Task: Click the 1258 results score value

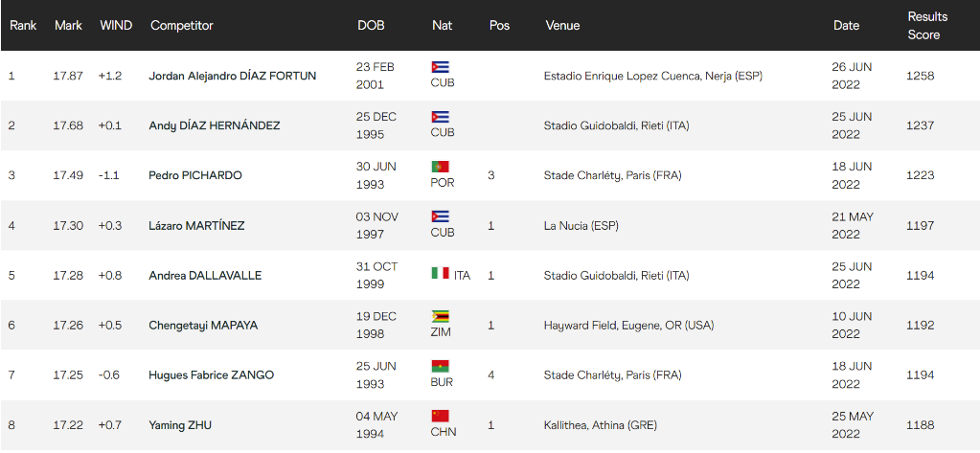Action: (920, 76)
